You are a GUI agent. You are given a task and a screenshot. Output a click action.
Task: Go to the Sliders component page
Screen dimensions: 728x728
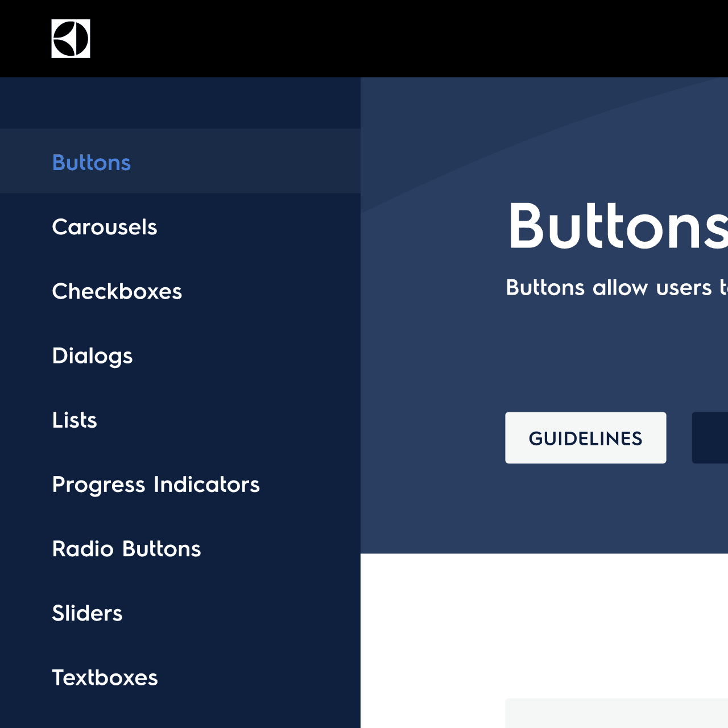pos(87,613)
